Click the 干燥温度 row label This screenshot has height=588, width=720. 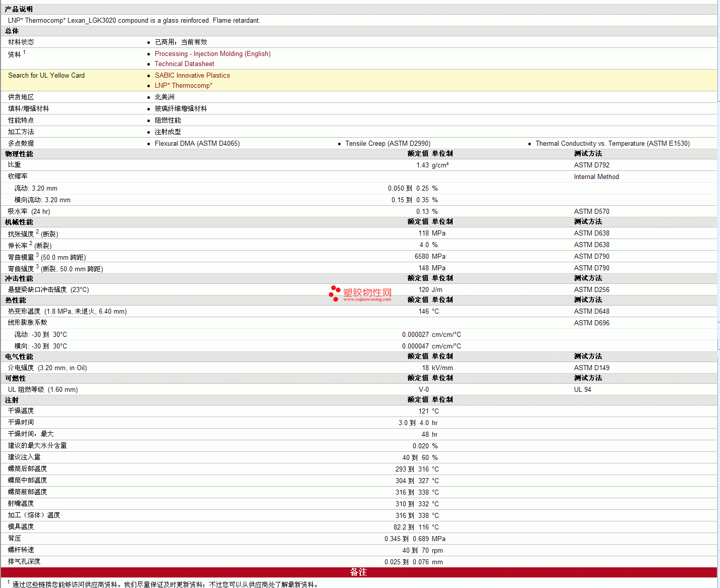point(21,411)
